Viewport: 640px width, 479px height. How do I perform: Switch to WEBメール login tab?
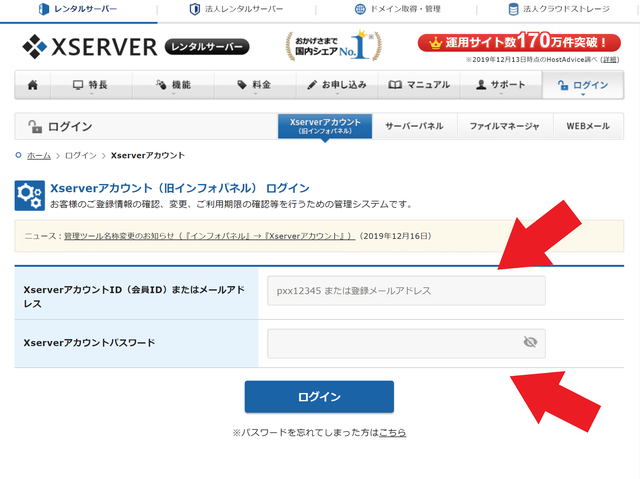pyautogui.click(x=588, y=126)
